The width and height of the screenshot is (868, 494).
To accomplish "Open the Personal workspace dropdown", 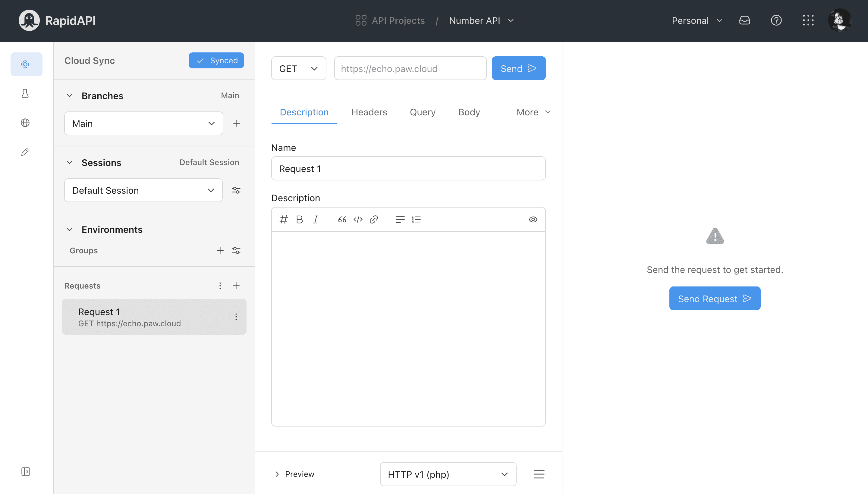I will (697, 20).
